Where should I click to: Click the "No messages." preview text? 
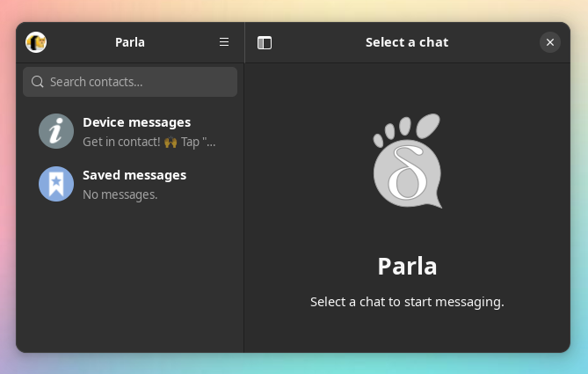click(x=120, y=194)
